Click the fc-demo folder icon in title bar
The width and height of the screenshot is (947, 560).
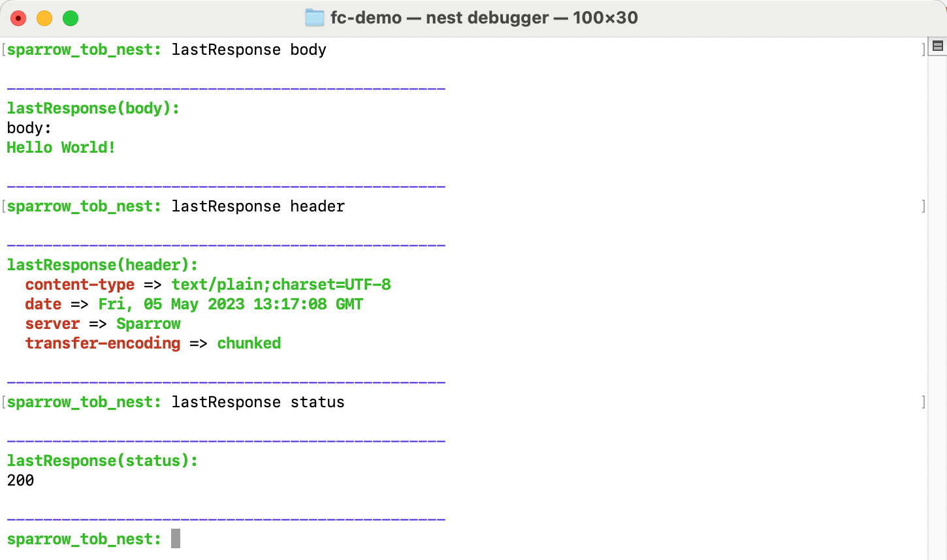click(315, 18)
